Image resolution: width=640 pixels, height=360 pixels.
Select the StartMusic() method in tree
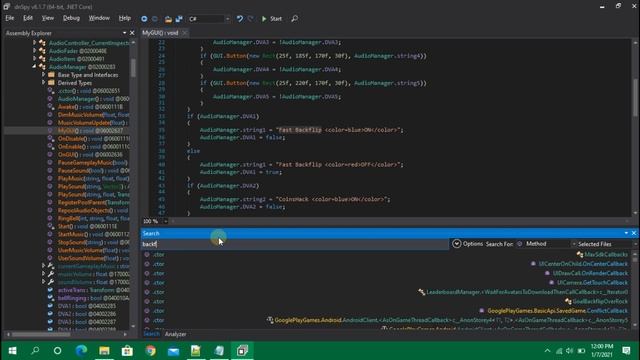[93, 234]
